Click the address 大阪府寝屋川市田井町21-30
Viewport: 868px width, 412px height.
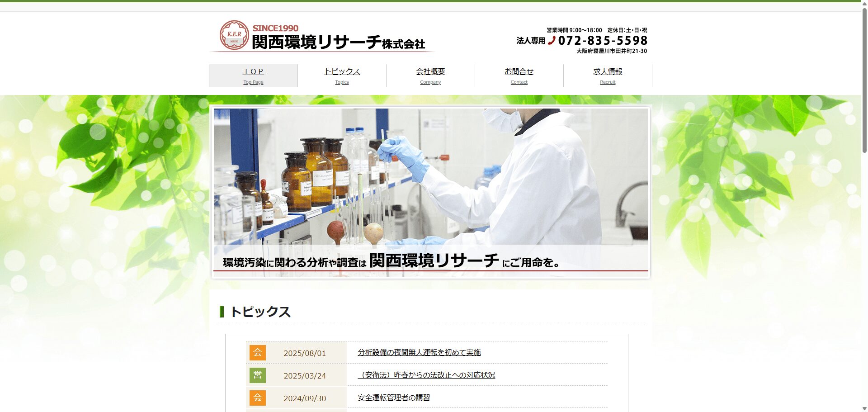(x=612, y=51)
